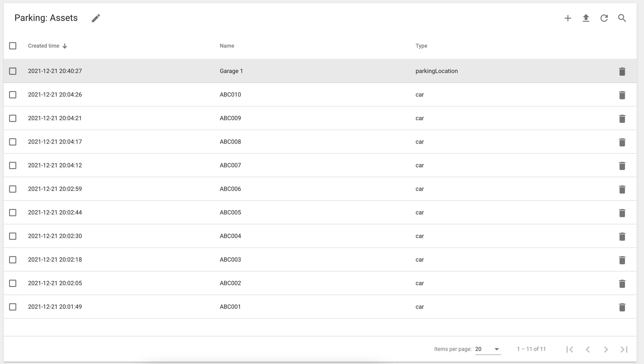
Task: Delete the ABC002 row
Action: coord(622,284)
